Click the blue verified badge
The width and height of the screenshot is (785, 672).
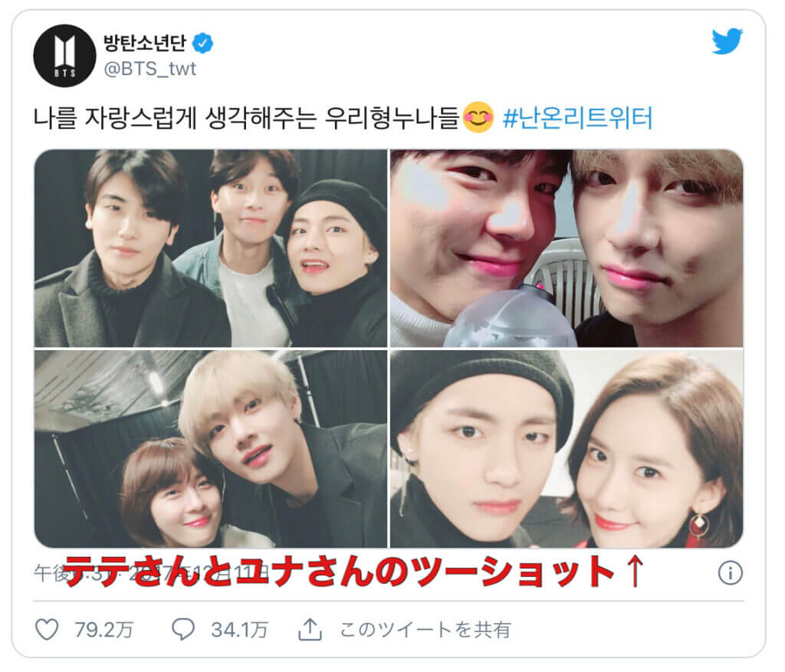coord(202,44)
